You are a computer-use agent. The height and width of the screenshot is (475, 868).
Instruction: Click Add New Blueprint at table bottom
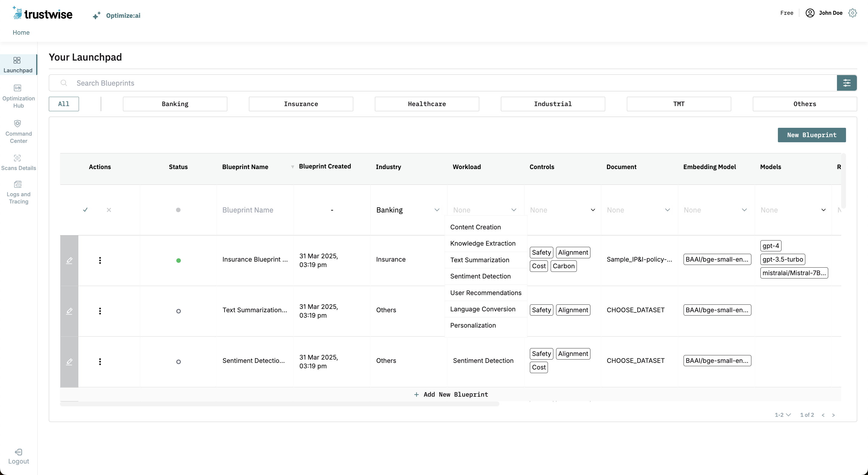click(451, 395)
